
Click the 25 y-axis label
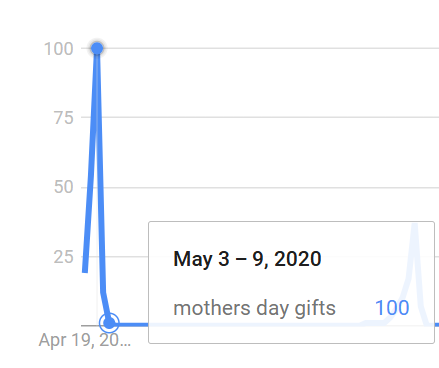(x=63, y=257)
